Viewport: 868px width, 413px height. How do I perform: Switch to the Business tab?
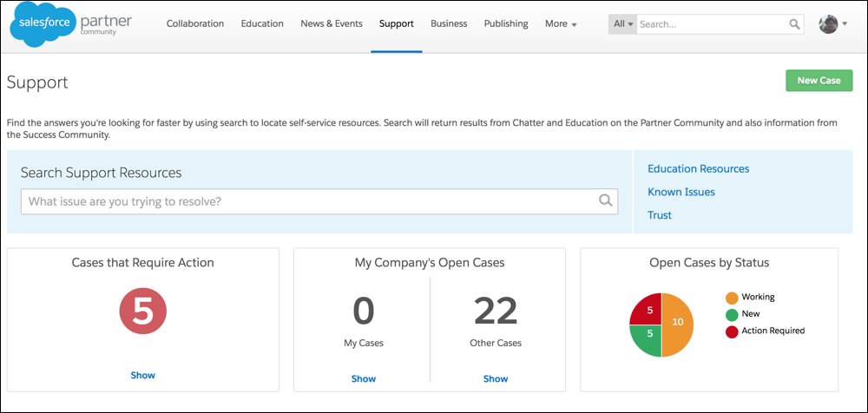[449, 23]
